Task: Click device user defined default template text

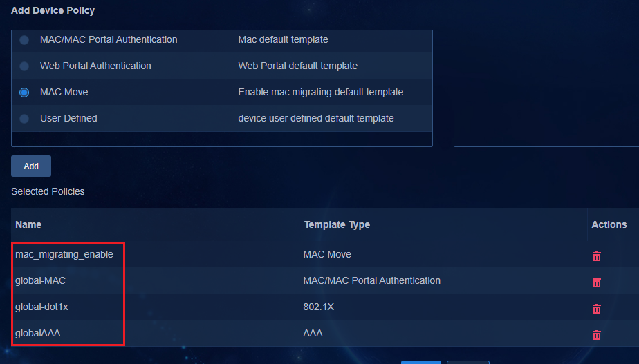Action: point(316,118)
